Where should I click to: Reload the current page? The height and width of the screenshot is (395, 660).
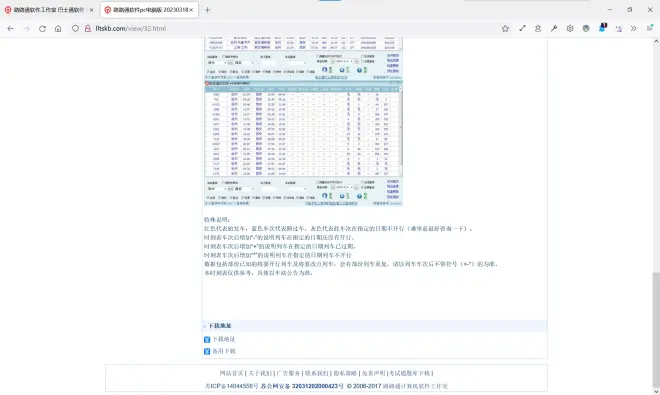[x=43, y=29]
